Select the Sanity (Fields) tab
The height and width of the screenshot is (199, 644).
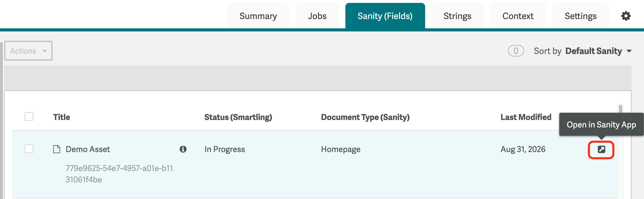(x=385, y=16)
